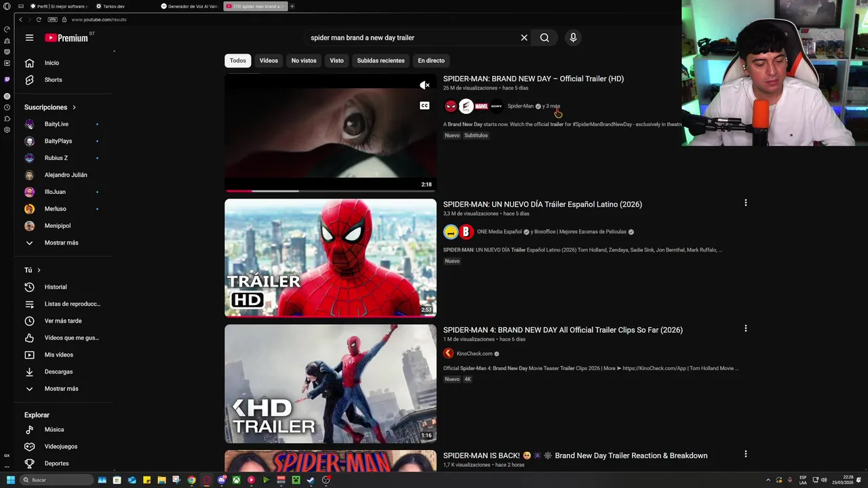Click the YouTube Premium logo
This screenshot has height=488, width=868.
pos(66,38)
